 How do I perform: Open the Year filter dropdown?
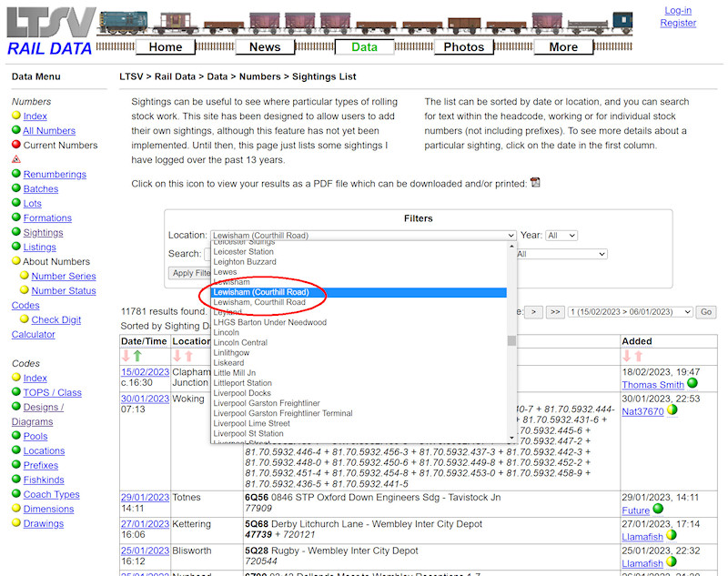[561, 234]
